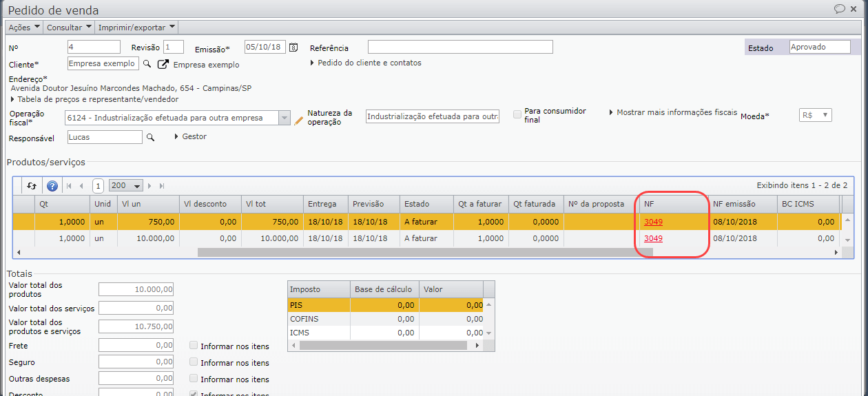Click the Qt a faturar column header

click(480, 204)
